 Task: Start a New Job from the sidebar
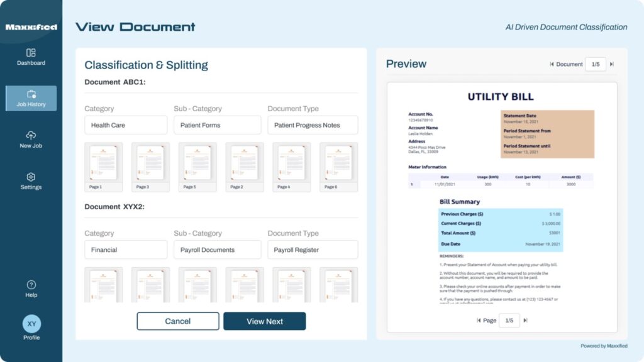coord(30,139)
